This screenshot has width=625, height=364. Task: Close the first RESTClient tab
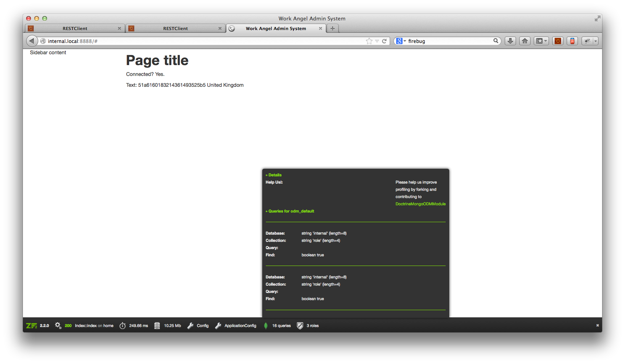119,29
